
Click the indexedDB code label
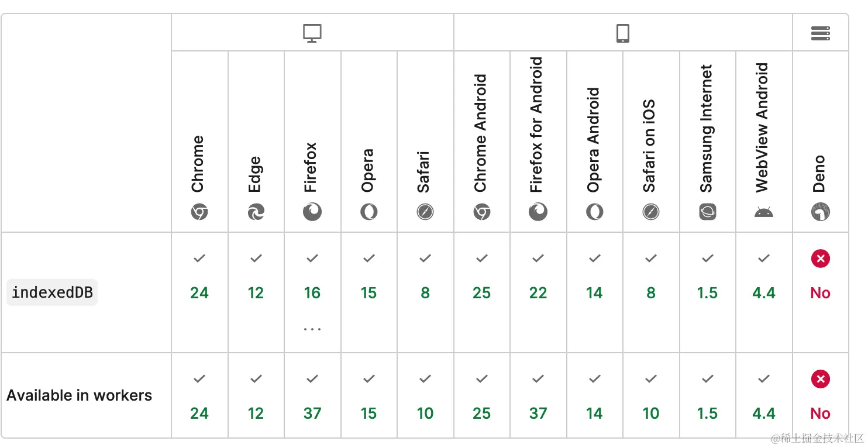point(52,292)
